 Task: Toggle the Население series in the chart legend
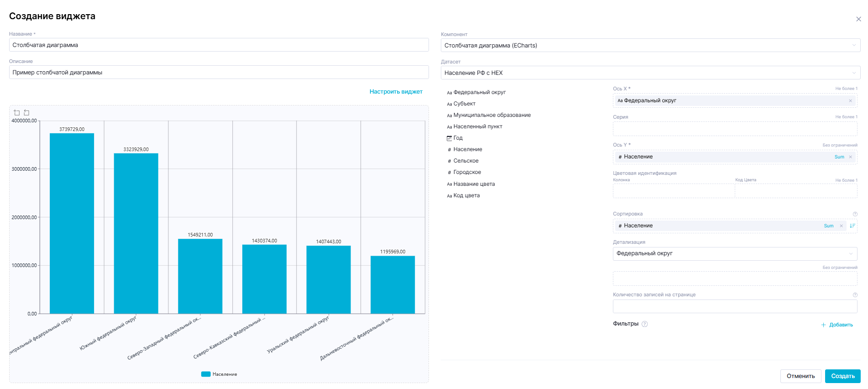point(219,374)
